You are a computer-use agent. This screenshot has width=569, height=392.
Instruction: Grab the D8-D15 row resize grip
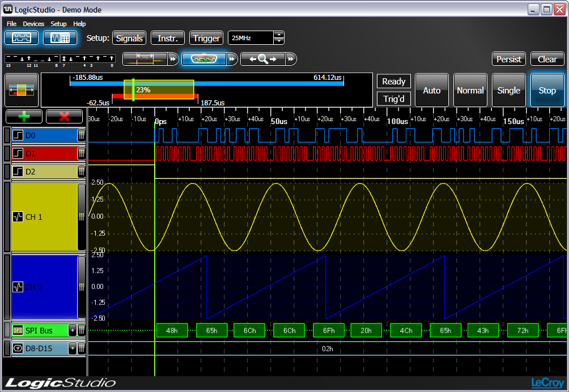[81, 348]
